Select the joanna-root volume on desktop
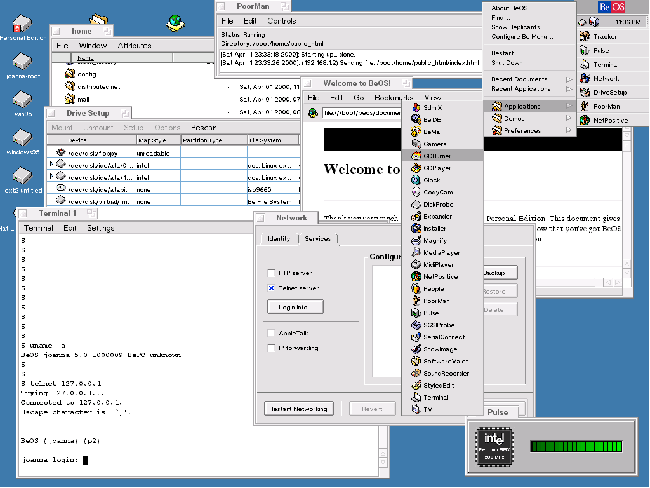The height and width of the screenshot is (488, 650). [22, 66]
